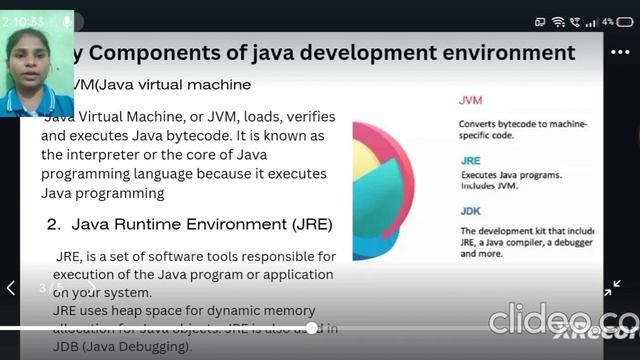Click the colorful pie chart graphic
Image resolution: width=640 pixels, height=360 pixels.
tap(383, 191)
